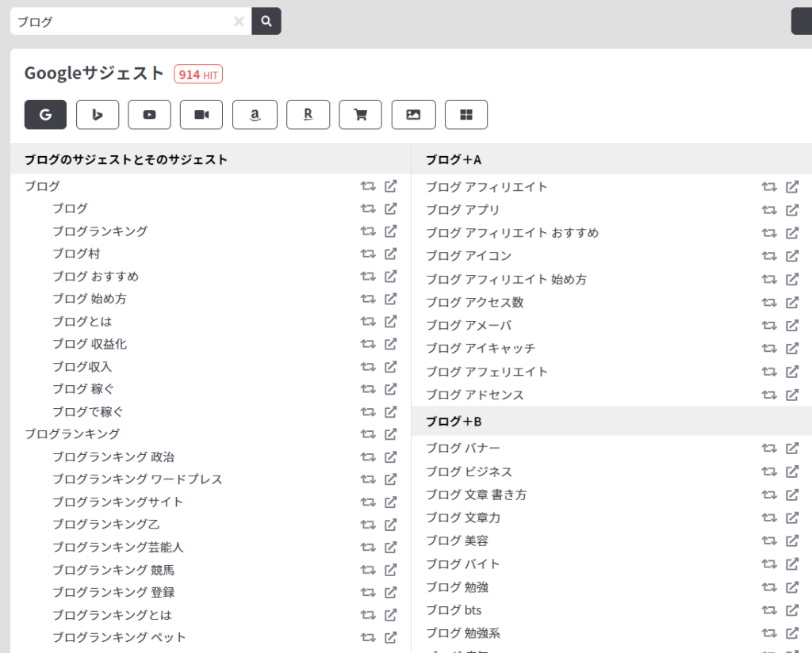Image resolution: width=812 pixels, height=653 pixels.
Task: Re-search icon for ブログランキング 登録
Action: (368, 592)
